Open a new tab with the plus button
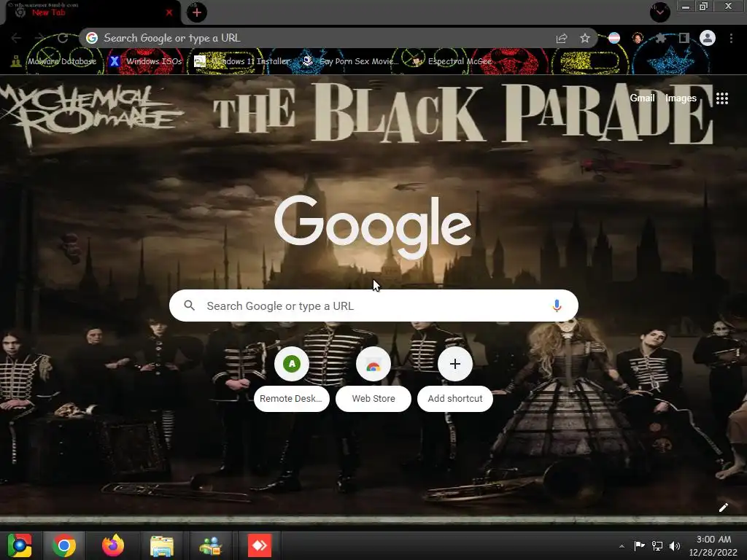The image size is (747, 560). tap(197, 13)
